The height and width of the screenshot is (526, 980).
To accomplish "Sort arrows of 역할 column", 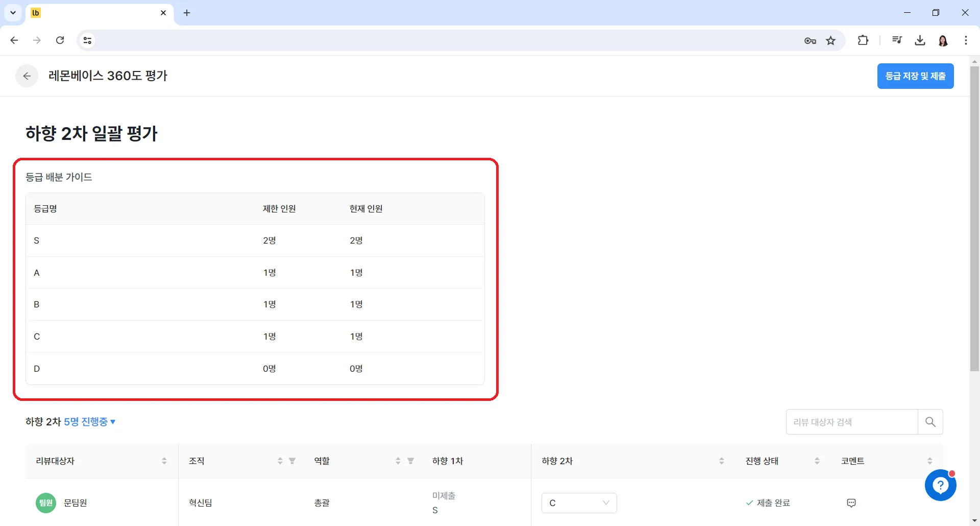I will pos(398,461).
